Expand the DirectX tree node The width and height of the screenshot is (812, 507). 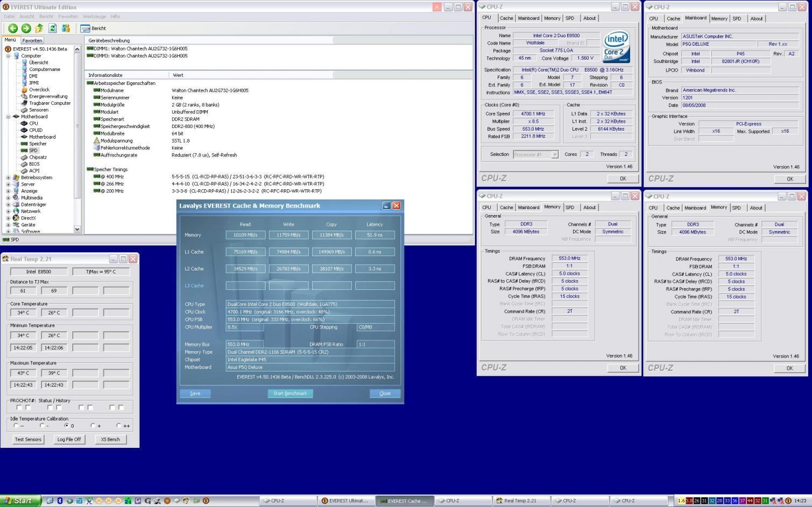[8, 218]
